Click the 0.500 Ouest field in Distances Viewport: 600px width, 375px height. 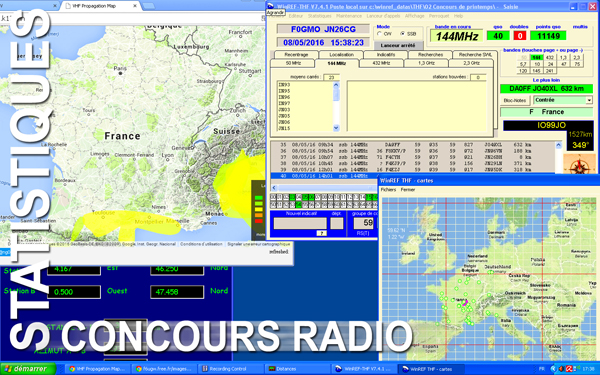coord(74,292)
